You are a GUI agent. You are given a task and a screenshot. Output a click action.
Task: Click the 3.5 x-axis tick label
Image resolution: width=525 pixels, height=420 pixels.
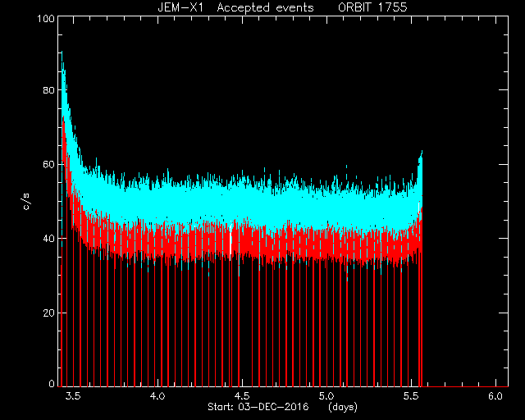click(73, 396)
